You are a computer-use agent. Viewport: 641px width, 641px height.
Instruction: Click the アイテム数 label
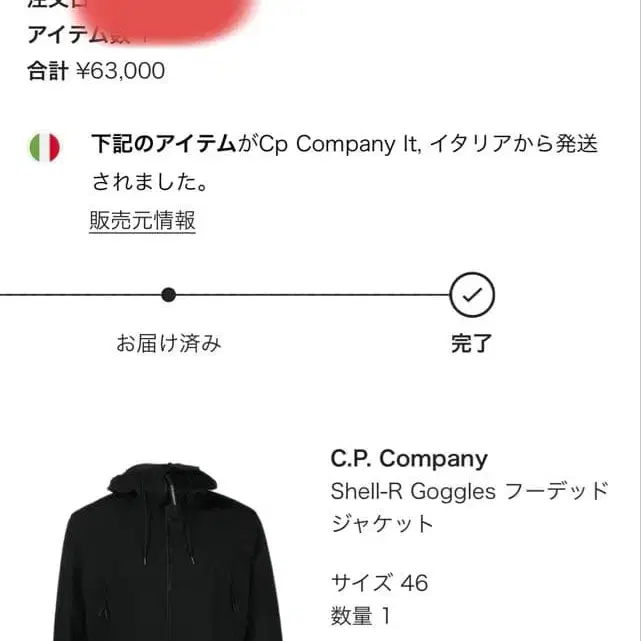(x=78, y=34)
